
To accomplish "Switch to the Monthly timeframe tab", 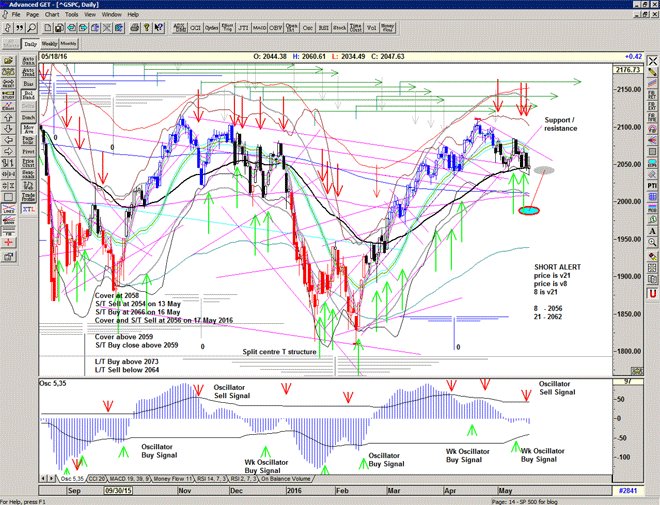I will [67, 44].
